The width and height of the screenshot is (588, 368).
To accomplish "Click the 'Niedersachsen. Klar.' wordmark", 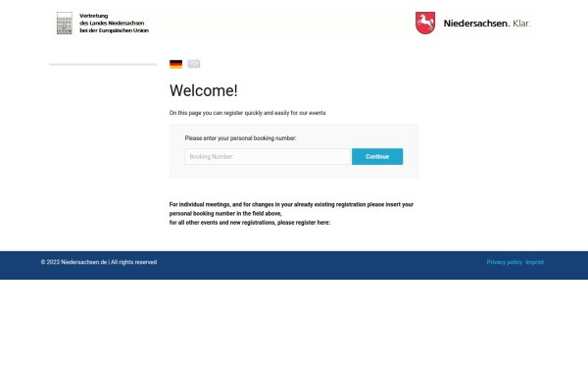I will [487, 24].
